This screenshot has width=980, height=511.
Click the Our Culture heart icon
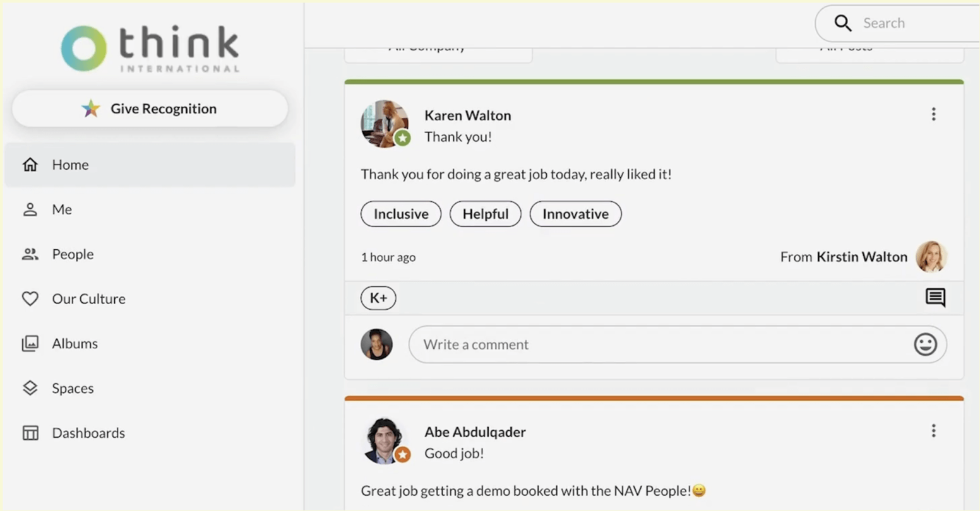[30, 299]
